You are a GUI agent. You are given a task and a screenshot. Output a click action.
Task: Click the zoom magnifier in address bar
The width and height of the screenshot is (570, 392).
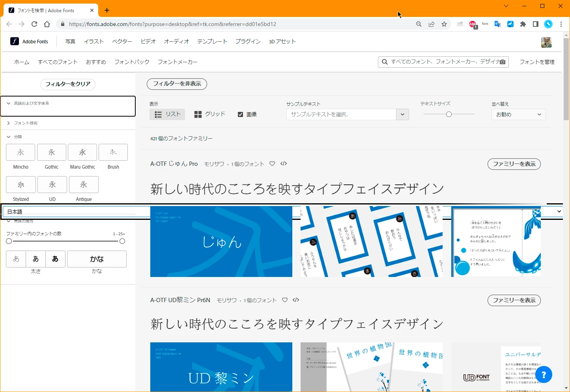pos(419,24)
